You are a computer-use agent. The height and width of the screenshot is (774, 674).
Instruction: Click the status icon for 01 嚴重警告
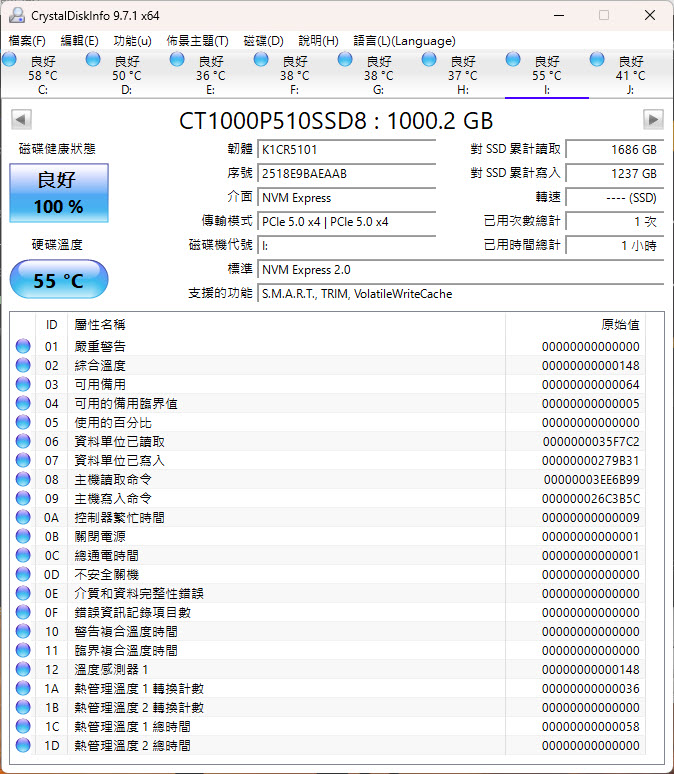coord(23,346)
